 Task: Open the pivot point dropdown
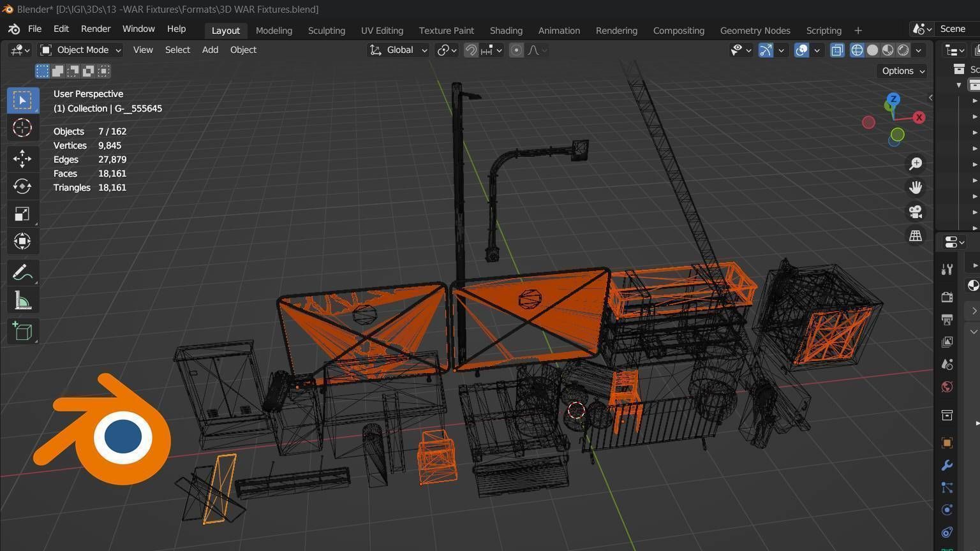[x=447, y=50]
